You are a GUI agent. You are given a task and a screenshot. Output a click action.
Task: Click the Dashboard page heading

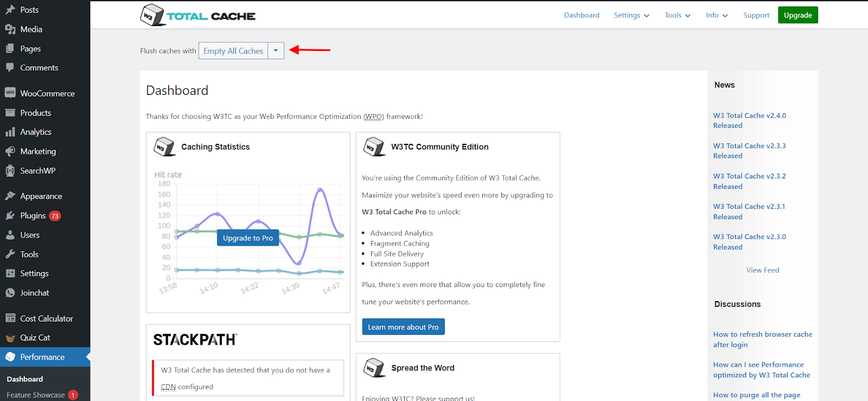(177, 91)
